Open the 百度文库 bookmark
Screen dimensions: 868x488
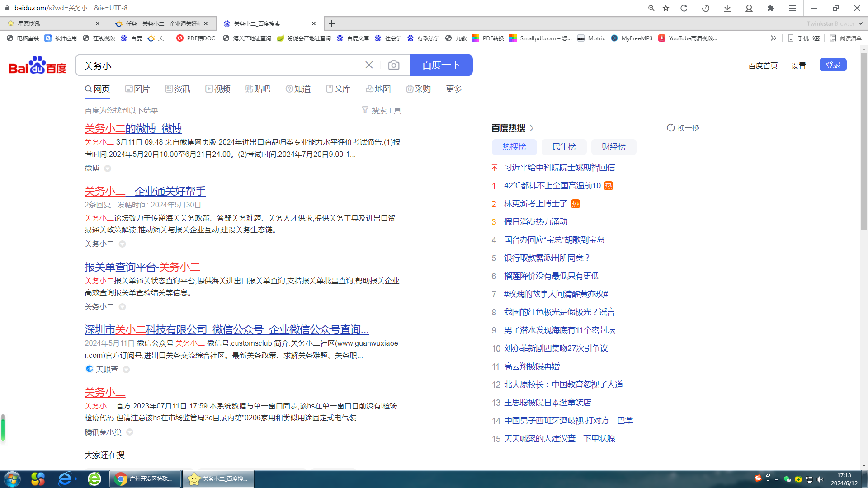[353, 38]
